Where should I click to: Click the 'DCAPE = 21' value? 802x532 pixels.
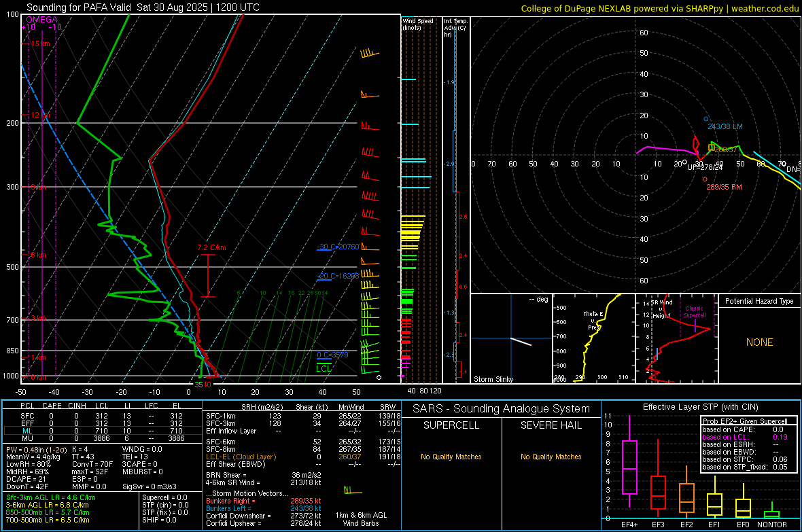pyautogui.click(x=26, y=479)
